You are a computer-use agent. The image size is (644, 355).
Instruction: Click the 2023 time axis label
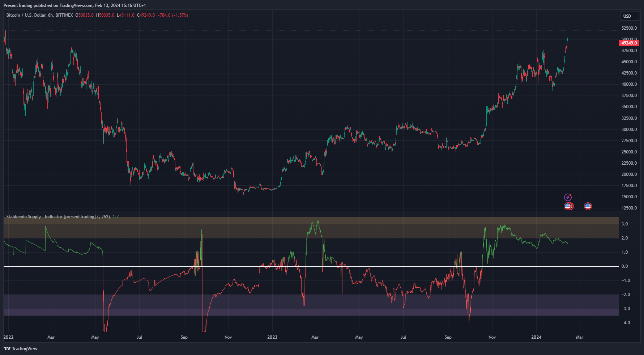(x=272, y=337)
